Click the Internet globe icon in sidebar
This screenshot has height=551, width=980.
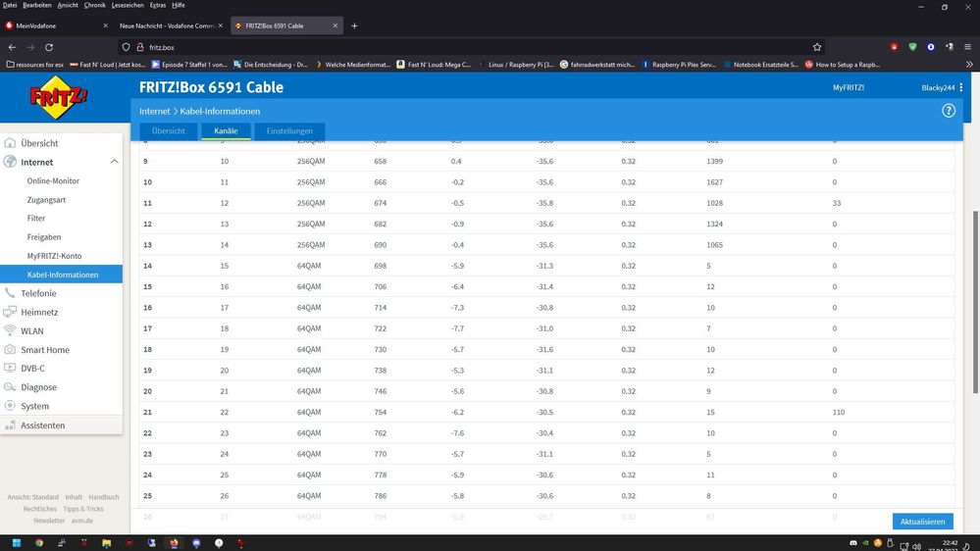coord(10,162)
